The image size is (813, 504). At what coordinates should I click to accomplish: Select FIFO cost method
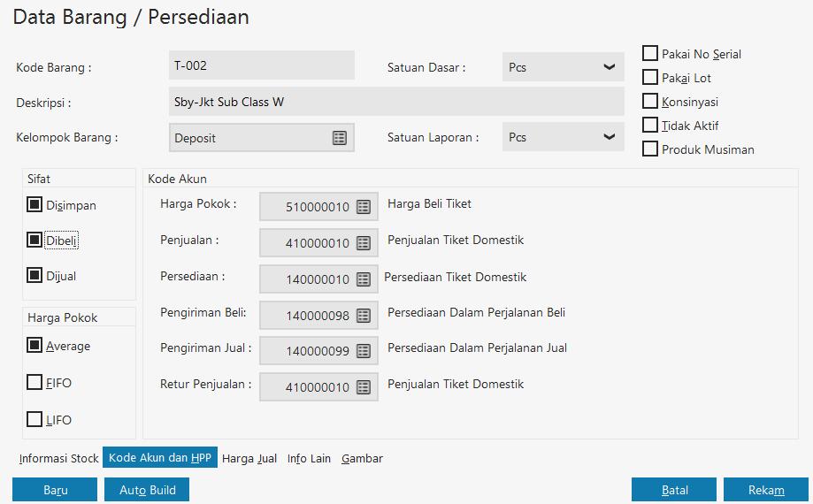coord(35,383)
